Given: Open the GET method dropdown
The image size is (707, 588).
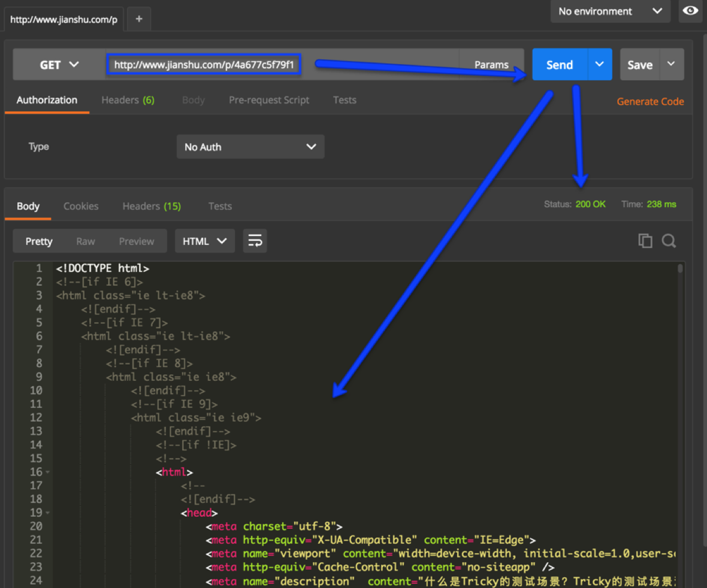Looking at the screenshot, I should point(59,65).
